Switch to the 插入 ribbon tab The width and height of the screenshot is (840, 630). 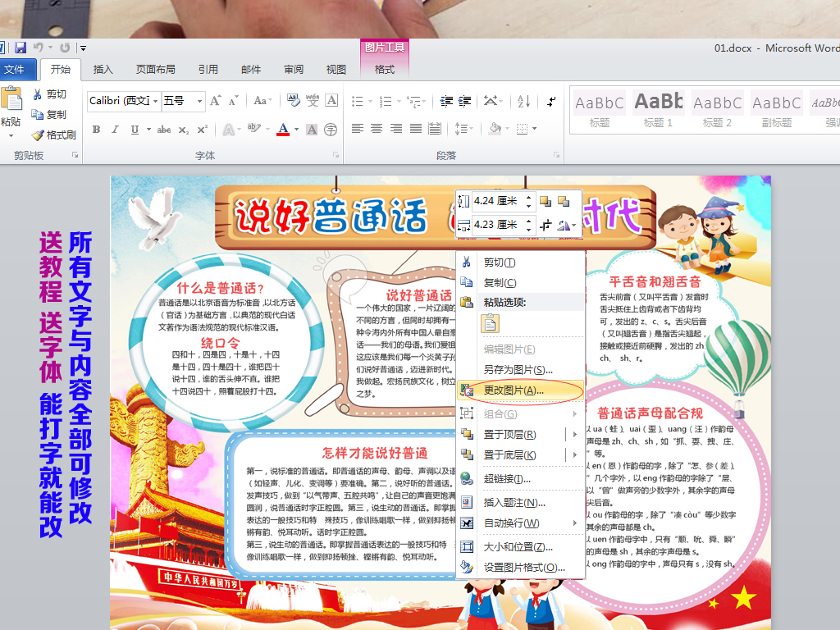[103, 69]
